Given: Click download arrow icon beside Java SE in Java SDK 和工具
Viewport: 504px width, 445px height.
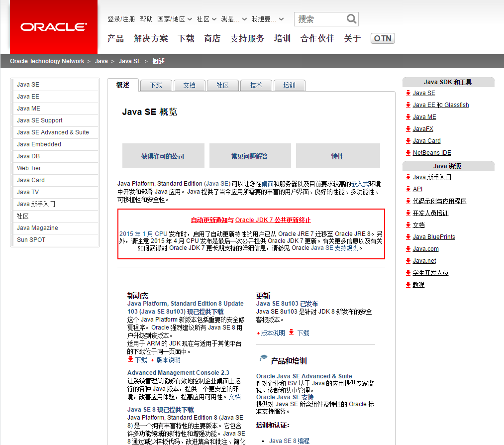Looking at the screenshot, I should pos(408,93).
